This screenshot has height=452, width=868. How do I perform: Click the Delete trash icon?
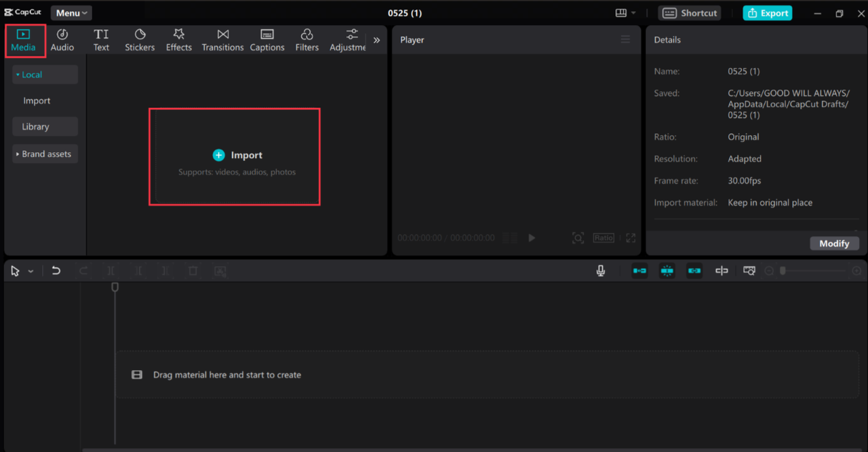tap(193, 271)
